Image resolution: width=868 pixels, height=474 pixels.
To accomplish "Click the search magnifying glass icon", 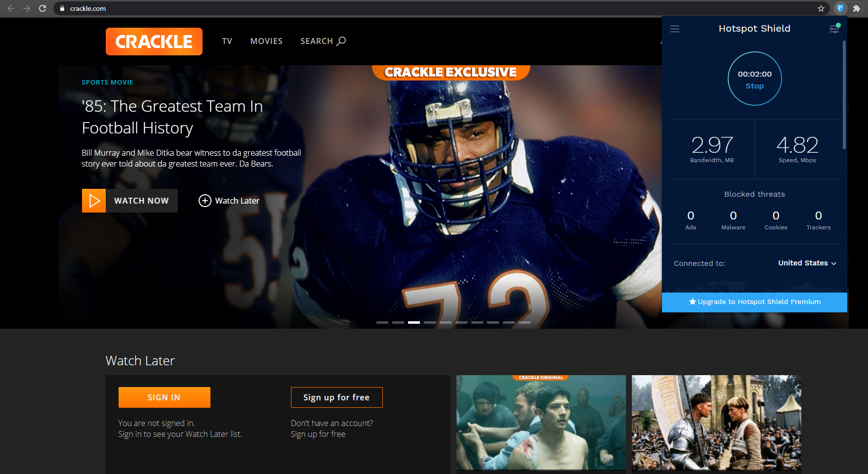I will tap(341, 41).
